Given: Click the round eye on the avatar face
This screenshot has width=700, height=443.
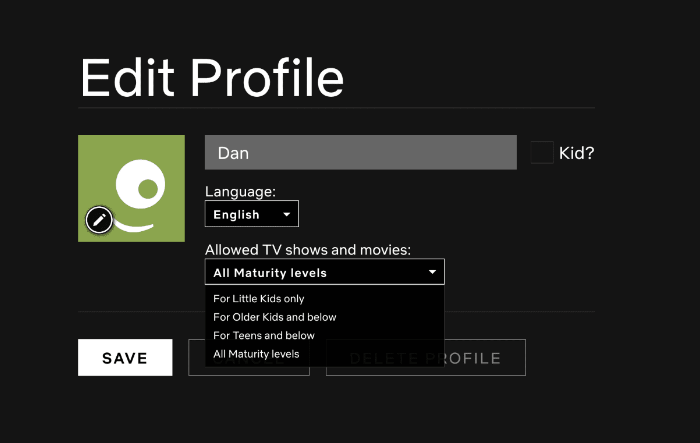Looking at the screenshot, I should pos(148,188).
